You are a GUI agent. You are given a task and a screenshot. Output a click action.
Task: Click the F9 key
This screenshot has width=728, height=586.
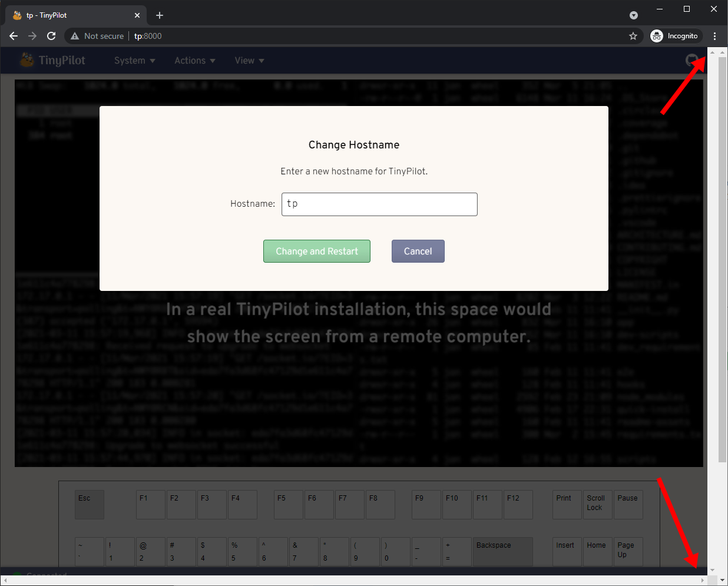point(426,505)
